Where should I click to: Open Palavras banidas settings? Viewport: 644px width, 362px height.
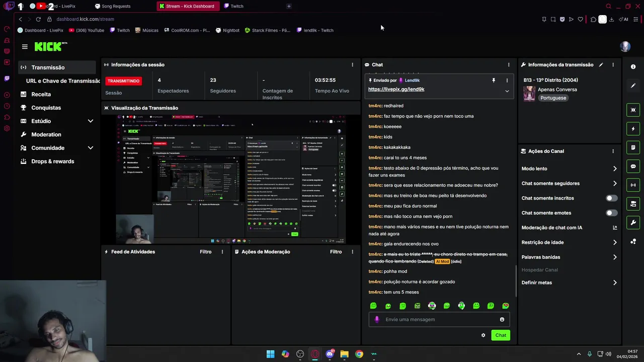click(569, 257)
